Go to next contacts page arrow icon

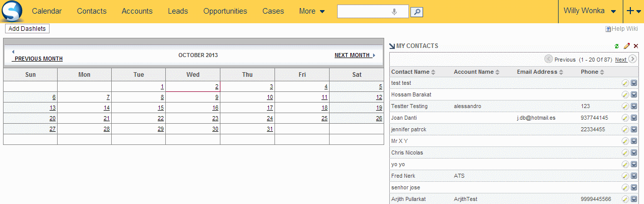[634, 60]
